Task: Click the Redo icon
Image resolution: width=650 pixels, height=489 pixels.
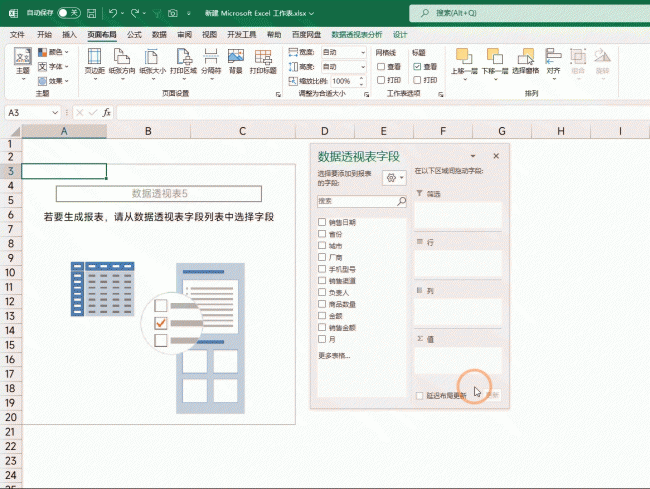Action: (135, 13)
